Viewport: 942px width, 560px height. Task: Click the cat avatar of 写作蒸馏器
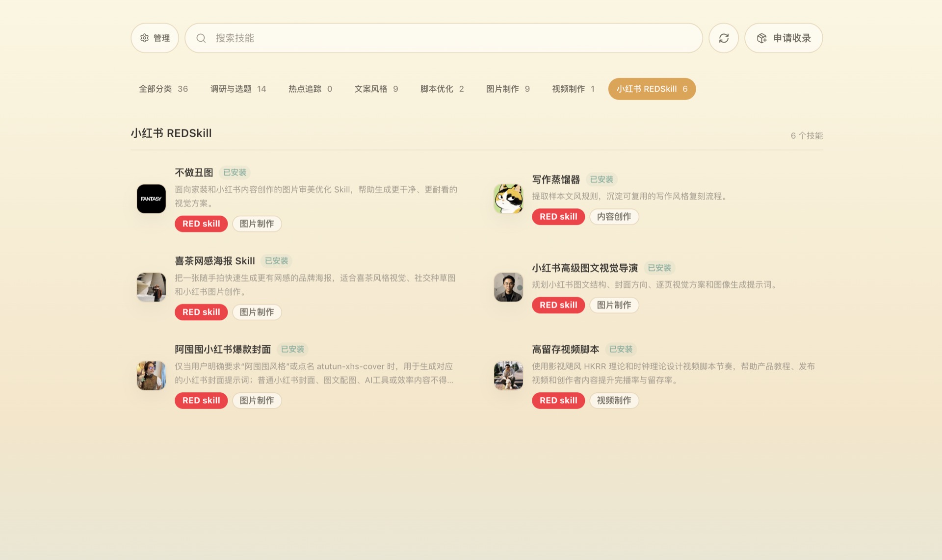coord(508,199)
